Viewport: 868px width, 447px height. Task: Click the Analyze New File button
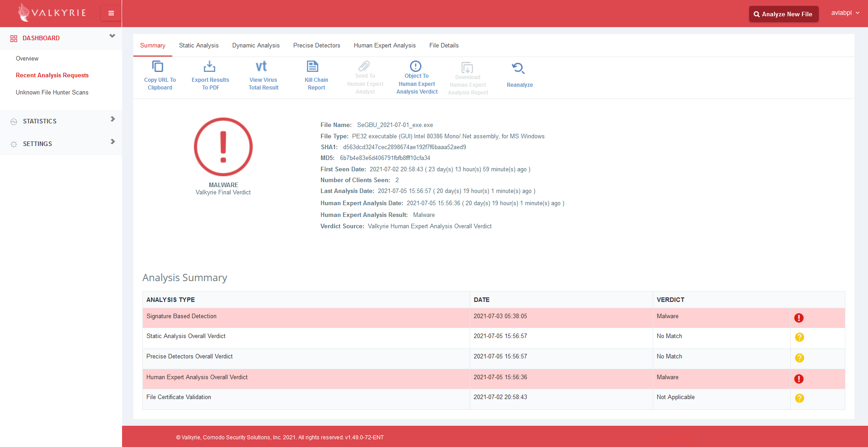click(x=783, y=14)
